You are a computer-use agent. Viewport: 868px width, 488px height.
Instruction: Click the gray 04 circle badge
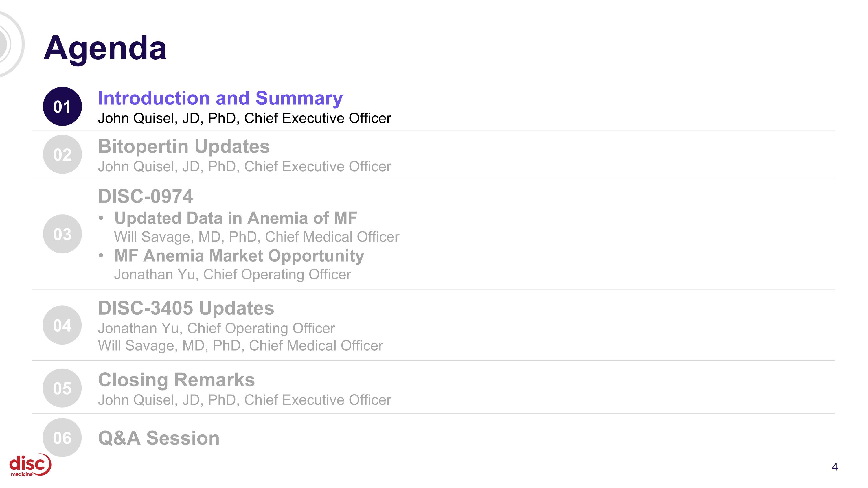pos(62,325)
